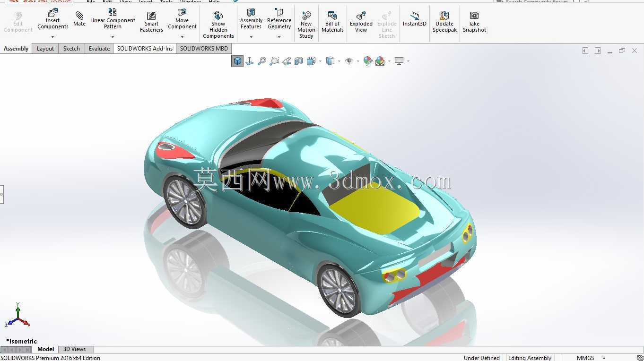Open Bill of Materials

[x=332, y=22]
